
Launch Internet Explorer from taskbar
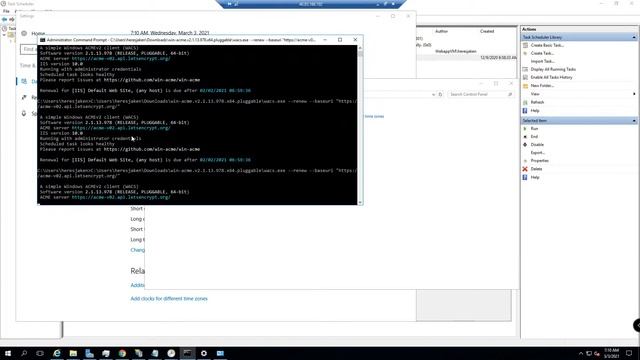[x=57, y=353]
